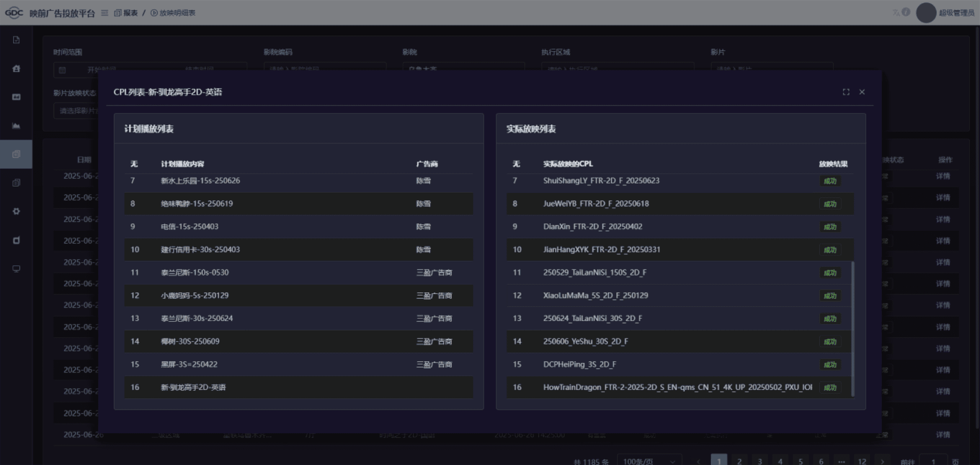The height and width of the screenshot is (465, 980).
Task: Click 三盈广告商 in the 椰树-30S-250609 row
Action: coord(434,341)
